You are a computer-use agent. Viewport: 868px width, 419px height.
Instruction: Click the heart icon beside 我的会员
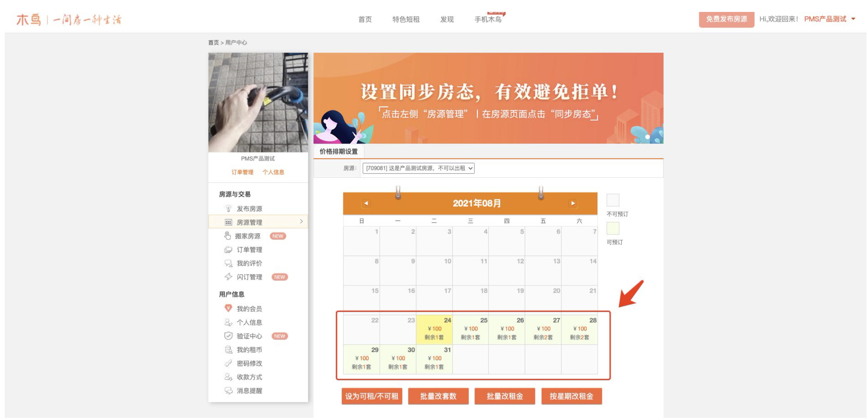[228, 308]
